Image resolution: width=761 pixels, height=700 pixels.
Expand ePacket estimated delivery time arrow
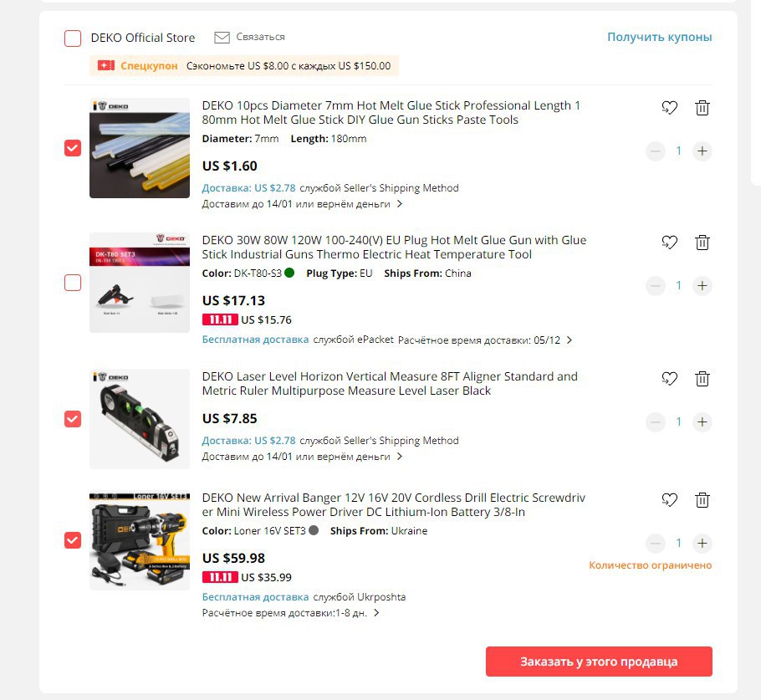[569, 340]
